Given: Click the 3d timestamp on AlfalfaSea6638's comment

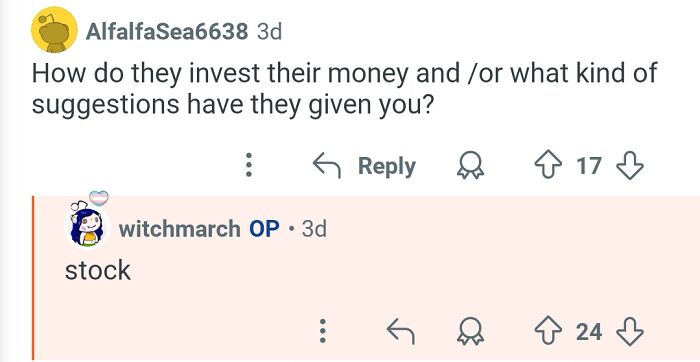Looking at the screenshot, I should click(x=270, y=31).
